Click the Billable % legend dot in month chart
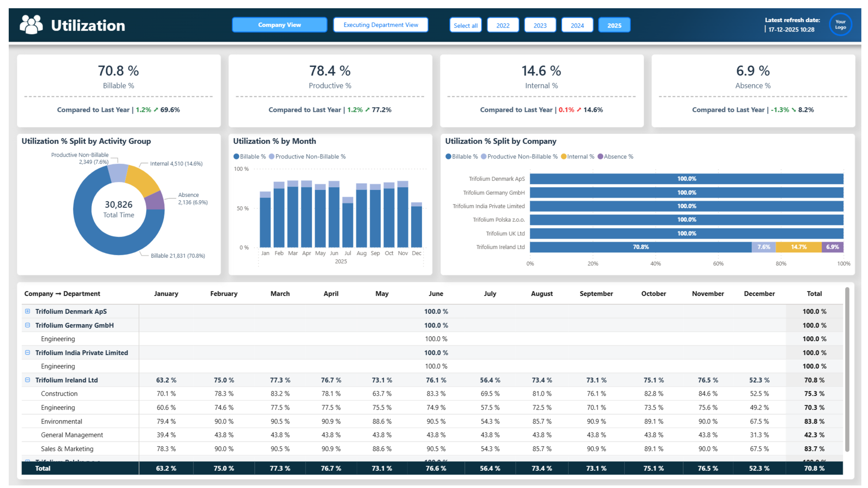The width and height of the screenshot is (868, 488). [236, 157]
